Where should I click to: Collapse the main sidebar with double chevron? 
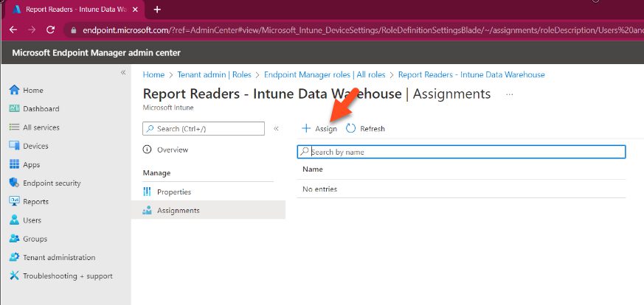[x=122, y=72]
